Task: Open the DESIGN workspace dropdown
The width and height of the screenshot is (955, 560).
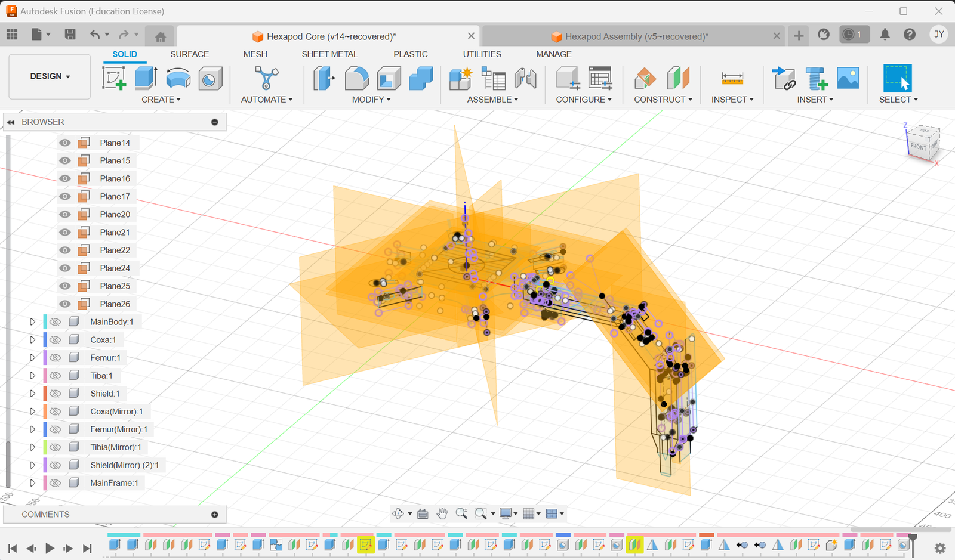Action: click(x=49, y=76)
